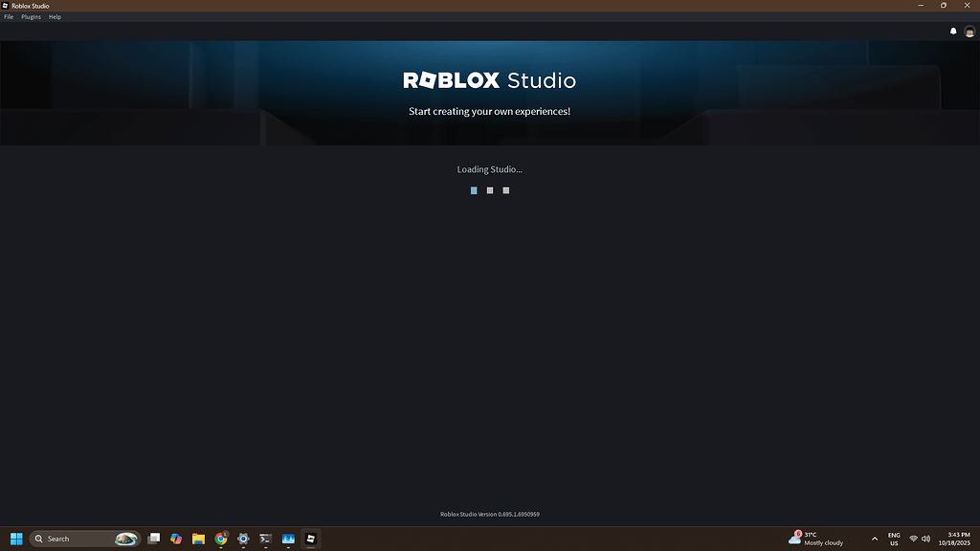Open the Windows Start menu
Viewport: 980px width, 551px height.
(15, 539)
